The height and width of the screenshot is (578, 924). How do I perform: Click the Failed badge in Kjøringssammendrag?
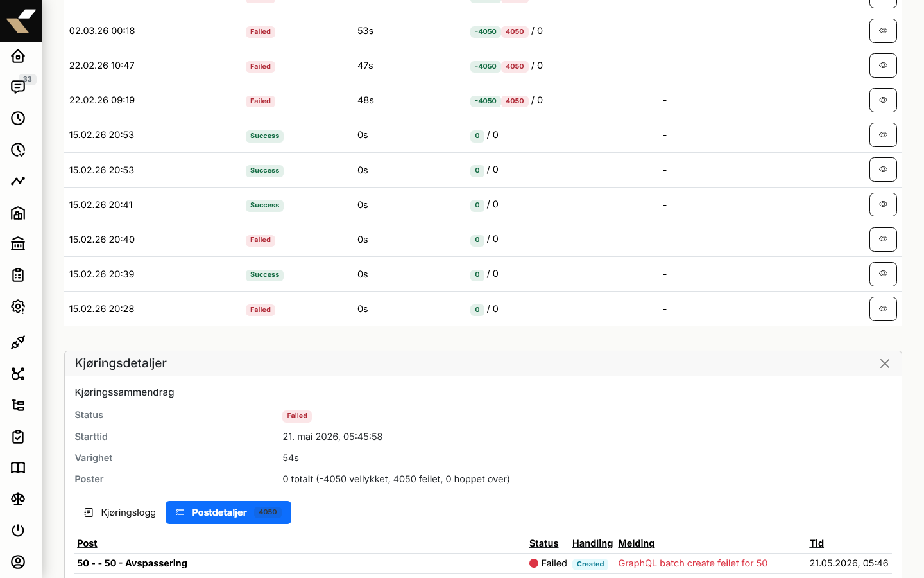[x=297, y=416]
